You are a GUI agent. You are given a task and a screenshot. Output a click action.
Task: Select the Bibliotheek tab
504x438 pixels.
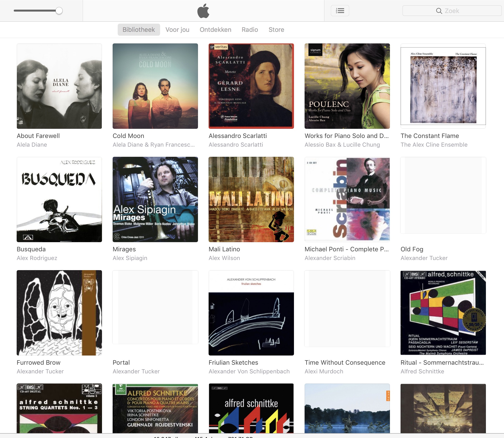coord(139,30)
